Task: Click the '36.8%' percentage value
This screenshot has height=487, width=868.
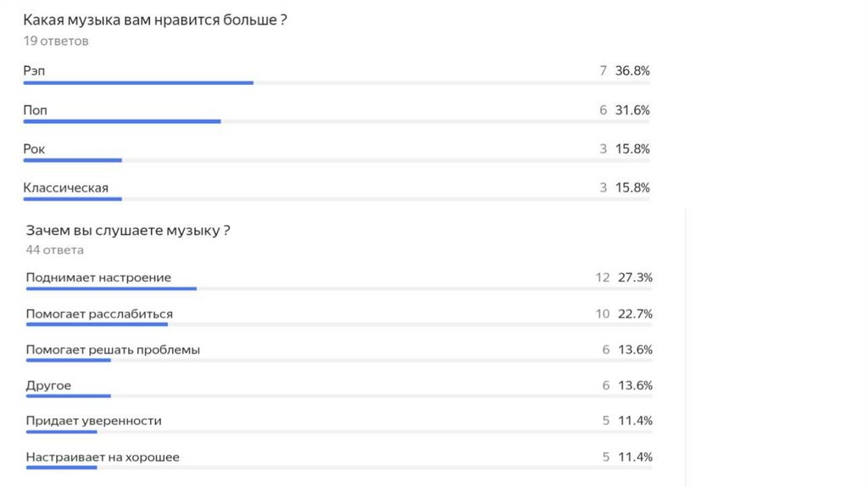Action: pyautogui.click(x=632, y=71)
